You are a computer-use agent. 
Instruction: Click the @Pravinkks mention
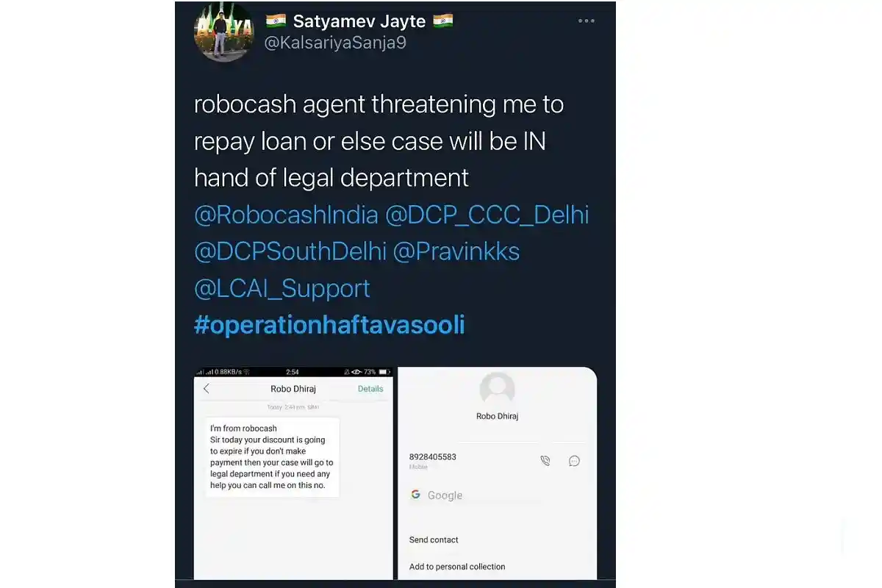(x=456, y=251)
